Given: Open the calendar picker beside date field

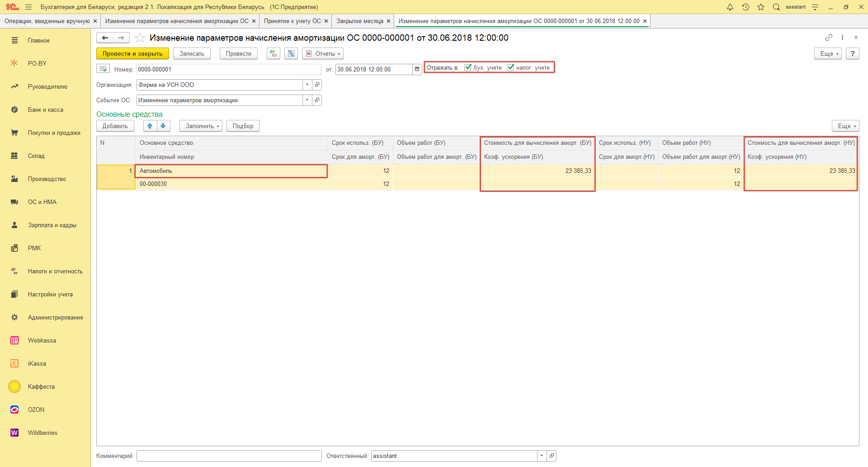Looking at the screenshot, I should click(417, 69).
